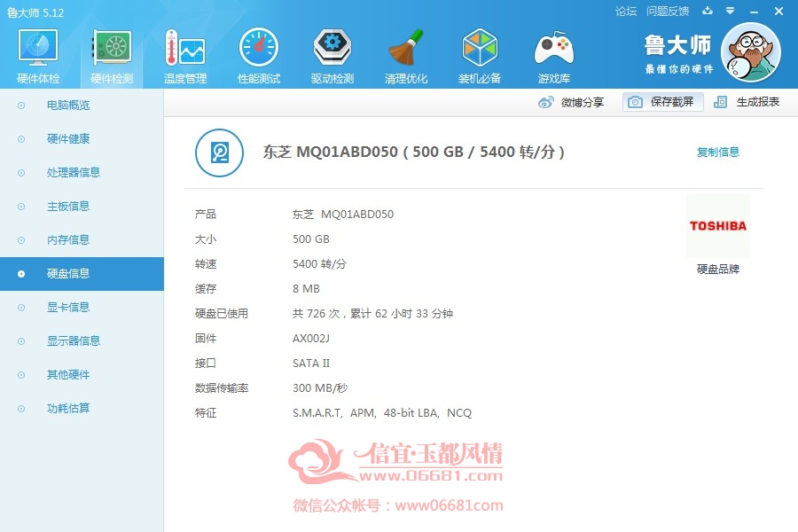Screen dimensions: 798x532
Task: Click the firmware value AX002J
Action: (311, 339)
